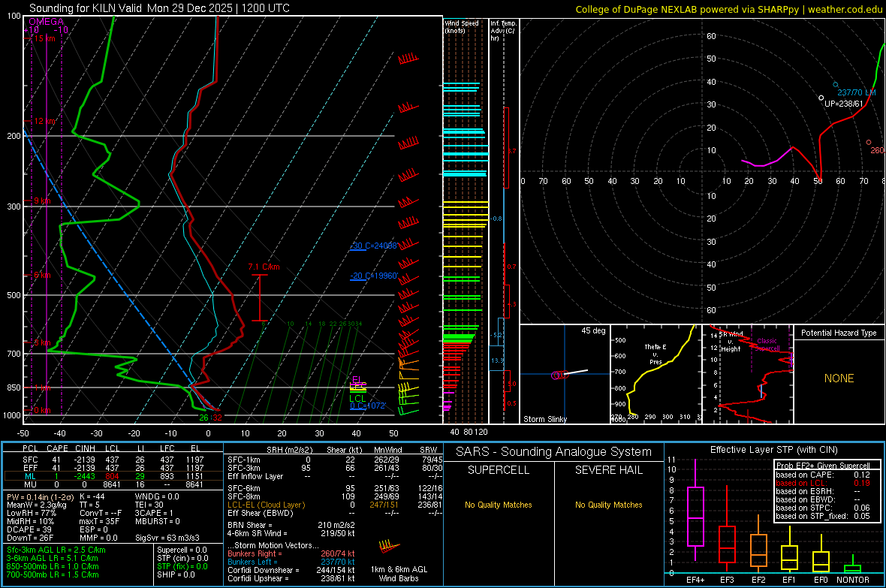Click the Classic Supercell label
Screen dimensions: 886x588
767,345
